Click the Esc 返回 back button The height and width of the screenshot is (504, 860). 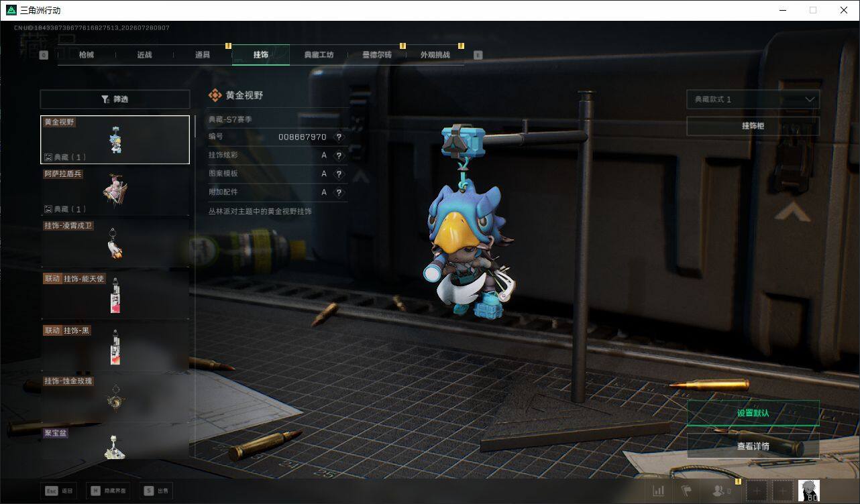(58, 491)
